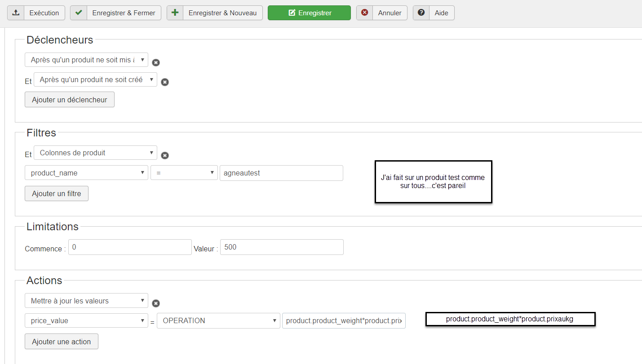Open the OPERATION type dropdown

click(218, 320)
